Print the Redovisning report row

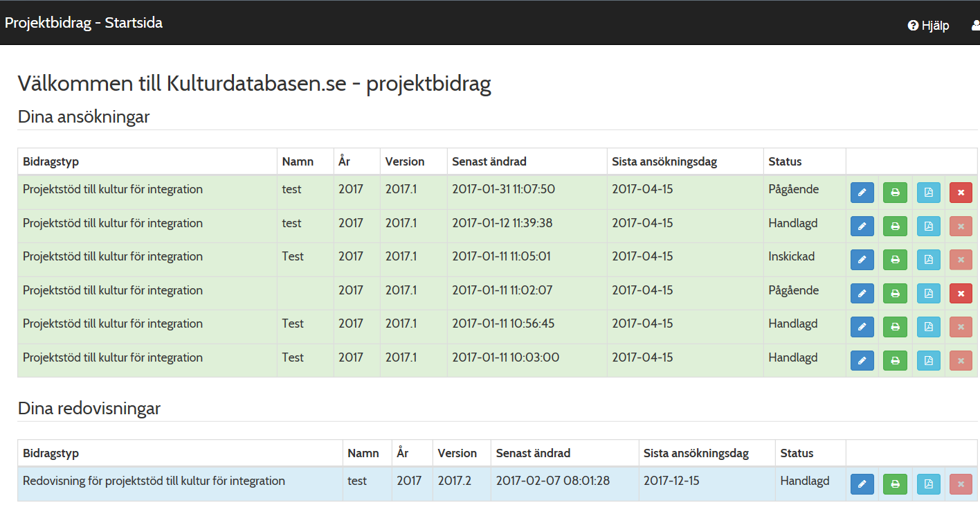click(x=895, y=484)
